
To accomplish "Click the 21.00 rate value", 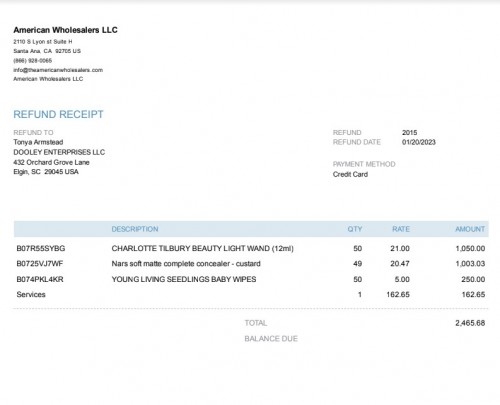I will point(400,248).
